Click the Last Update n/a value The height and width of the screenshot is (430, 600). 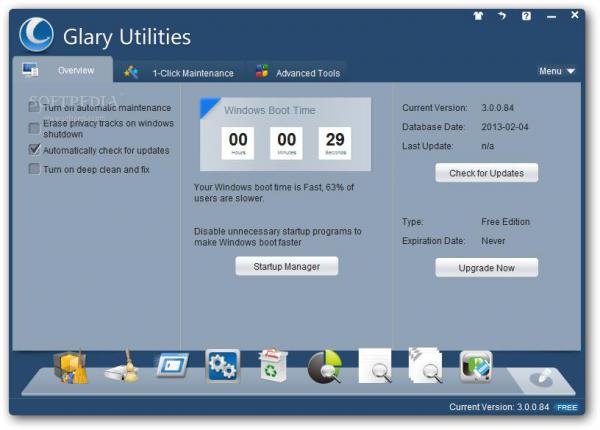(x=488, y=146)
